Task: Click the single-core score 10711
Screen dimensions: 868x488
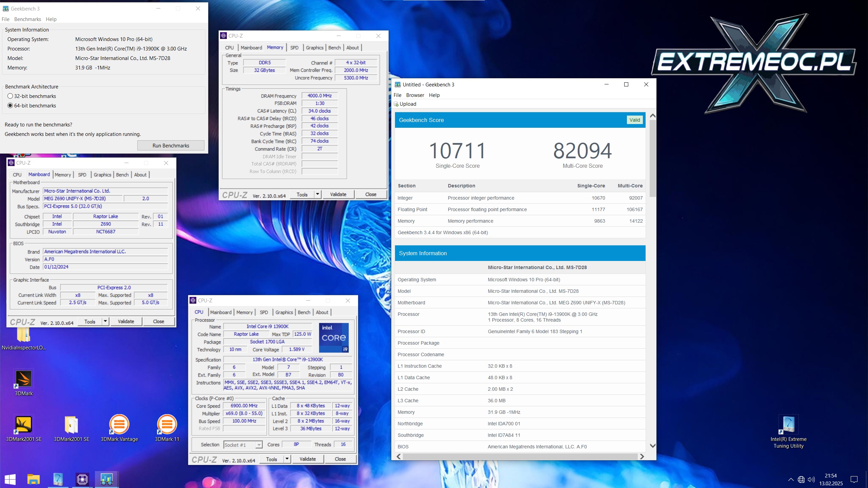Action: coord(457,151)
